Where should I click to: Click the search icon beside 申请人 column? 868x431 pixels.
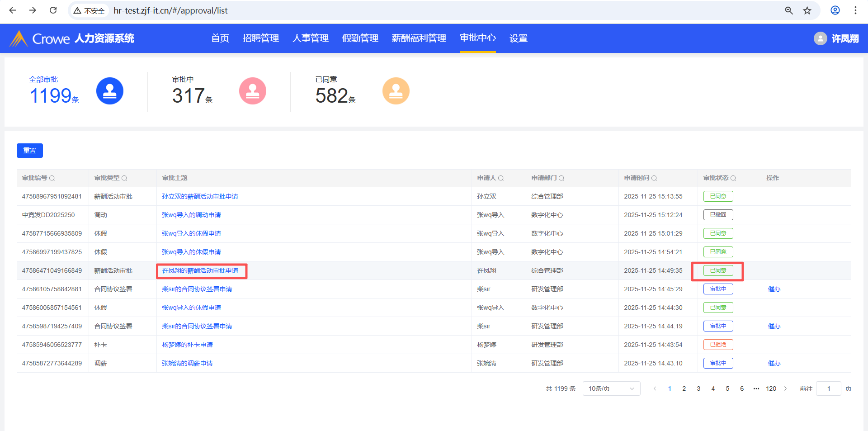(501, 178)
